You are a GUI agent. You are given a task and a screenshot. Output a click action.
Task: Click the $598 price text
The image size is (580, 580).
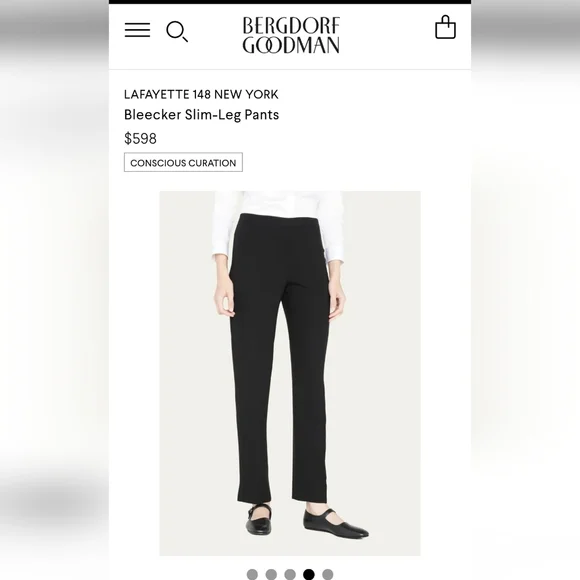(x=141, y=139)
